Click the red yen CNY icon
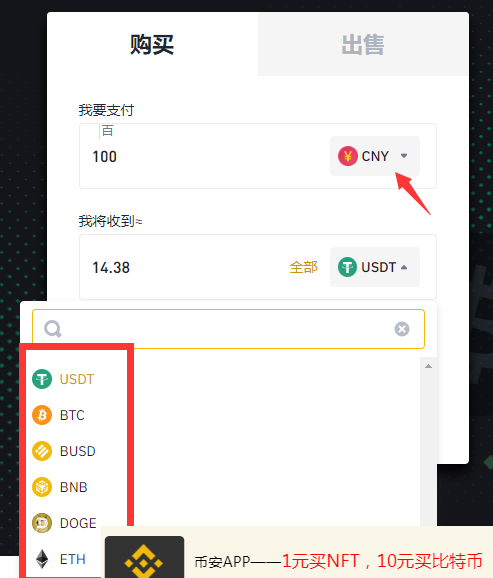The image size is (493, 578). [x=348, y=156]
